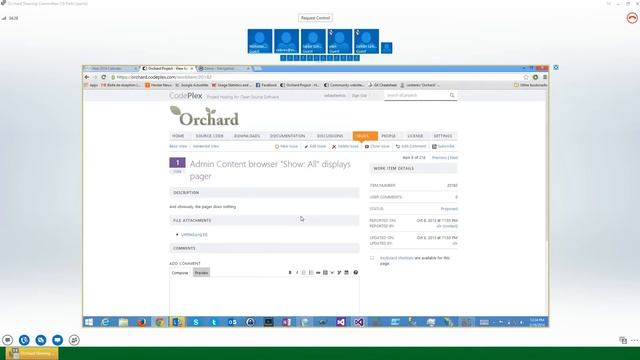Click Edit Issue

click(315, 146)
